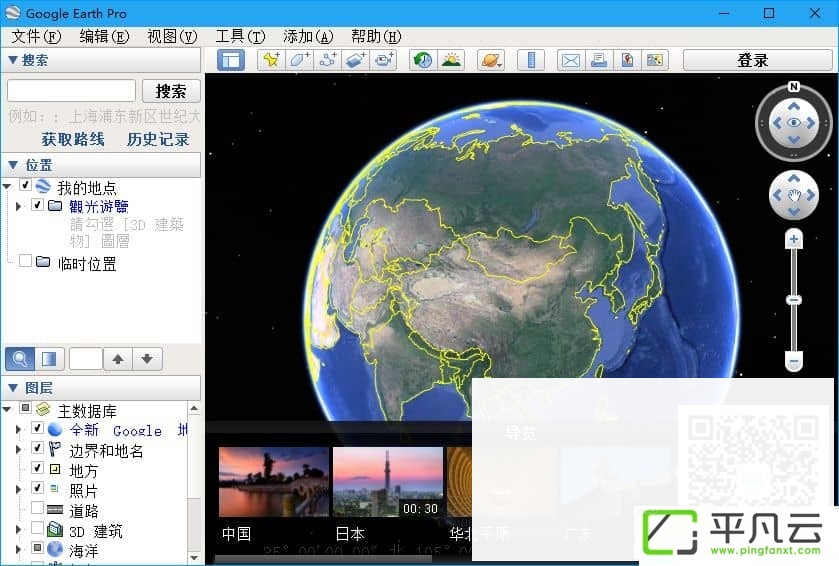Click the save image icon
839x566 pixels.
point(655,60)
